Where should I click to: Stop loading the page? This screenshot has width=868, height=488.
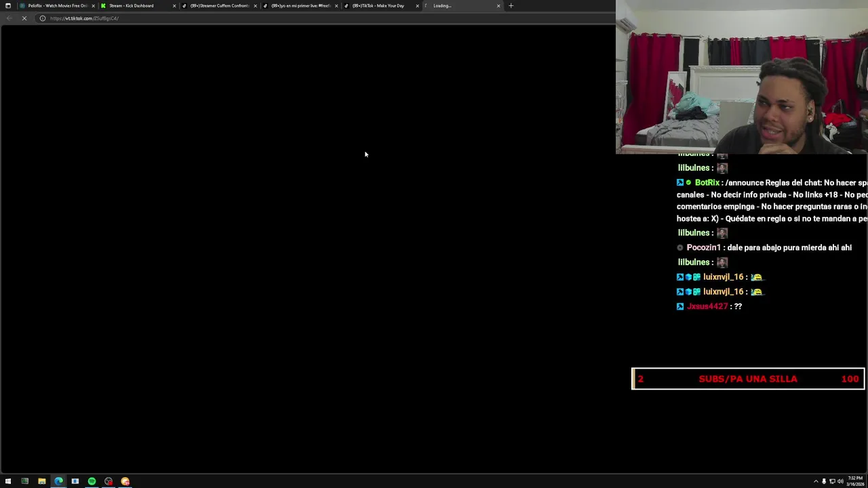click(24, 18)
